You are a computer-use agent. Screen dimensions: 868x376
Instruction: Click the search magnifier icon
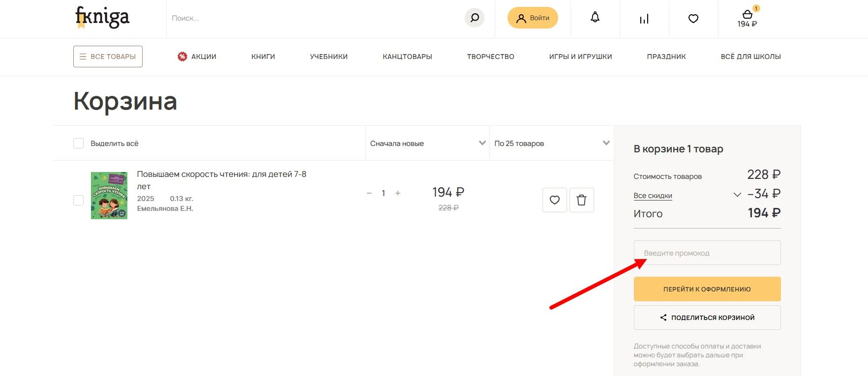coord(474,18)
